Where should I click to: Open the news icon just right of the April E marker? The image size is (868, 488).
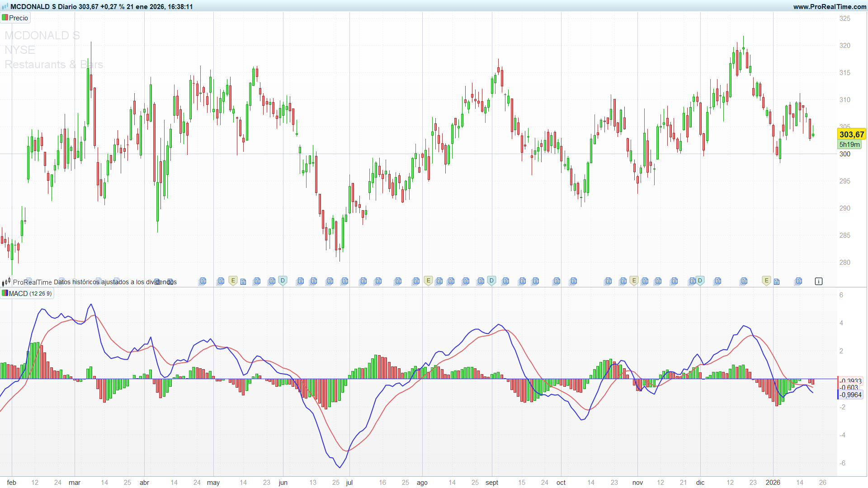243,282
